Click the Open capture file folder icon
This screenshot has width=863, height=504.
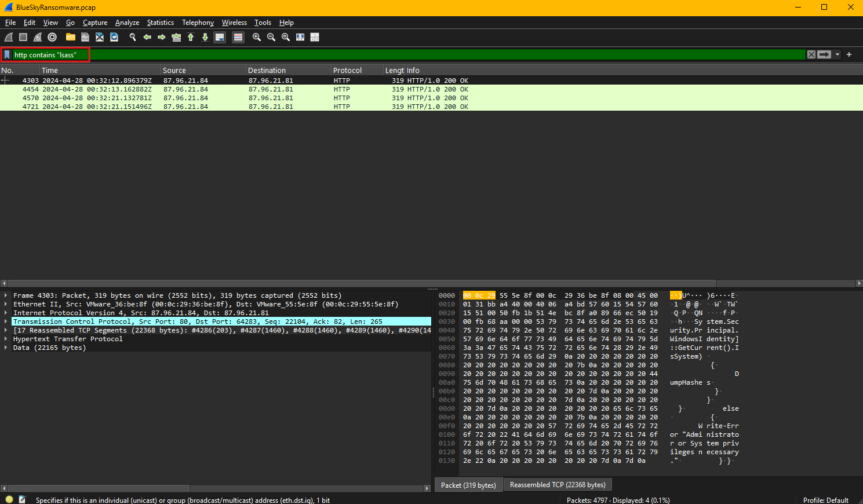click(x=71, y=37)
